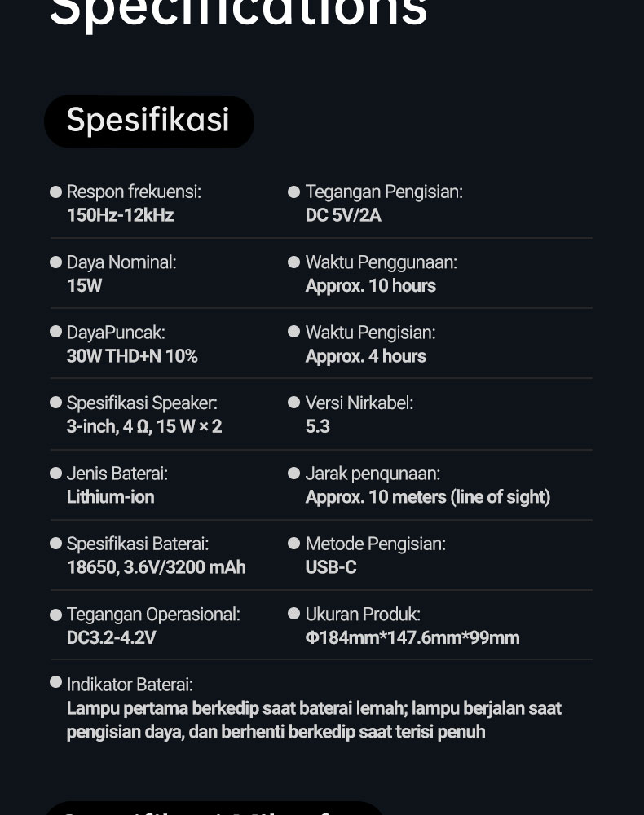Viewport: 644px width, 815px height.
Task: Click the Lithium-ion value
Action: (110, 497)
